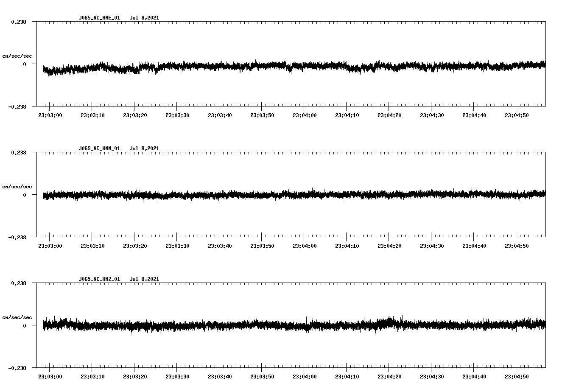Select the J065_NC_HNE_01 channel label

click(98, 18)
